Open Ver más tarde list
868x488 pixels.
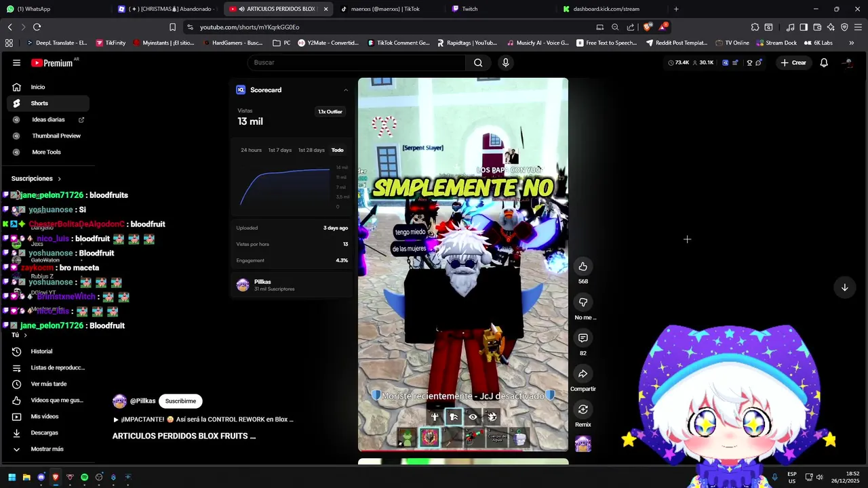point(47,384)
